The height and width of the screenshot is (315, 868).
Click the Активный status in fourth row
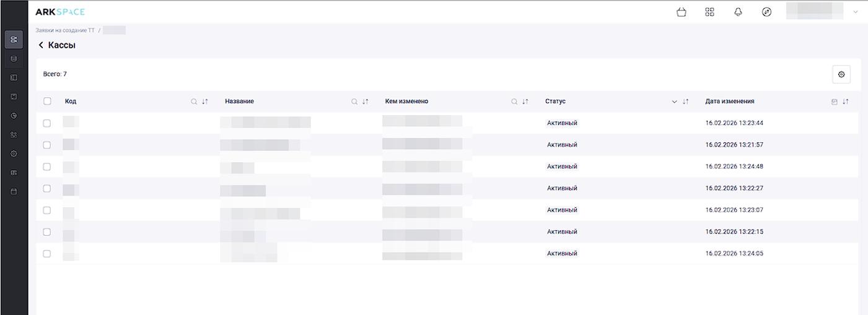(562, 188)
